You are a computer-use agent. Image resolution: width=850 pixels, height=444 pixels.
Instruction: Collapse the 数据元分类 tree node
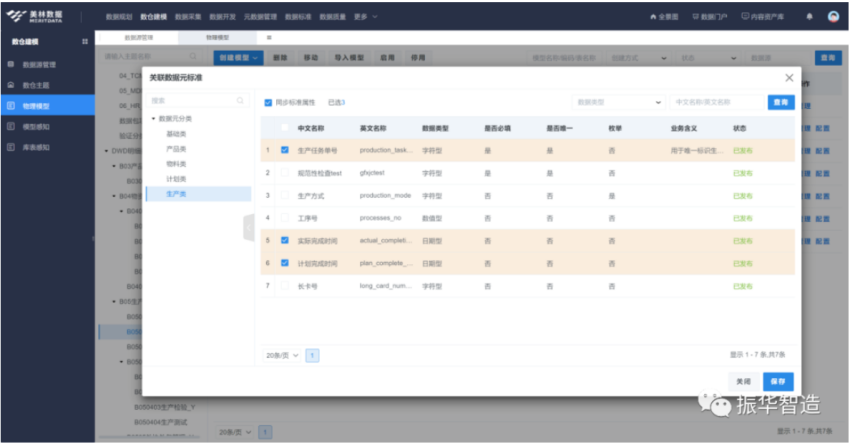[153, 119]
